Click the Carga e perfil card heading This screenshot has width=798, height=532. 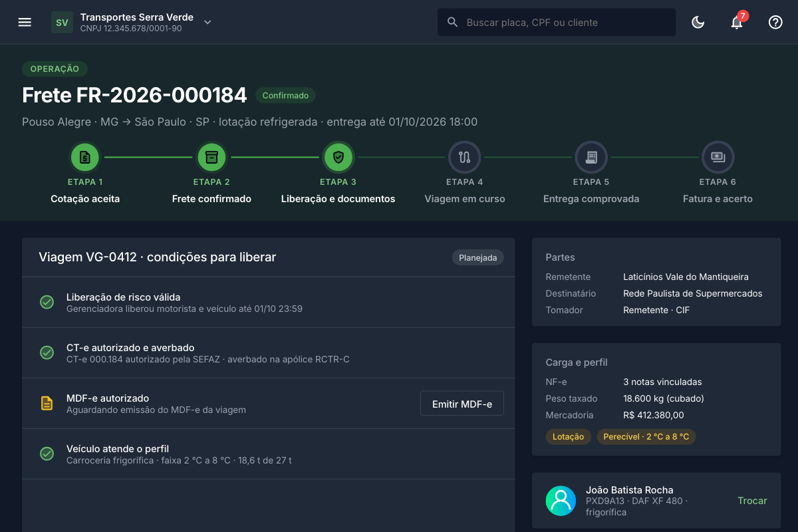577,362
